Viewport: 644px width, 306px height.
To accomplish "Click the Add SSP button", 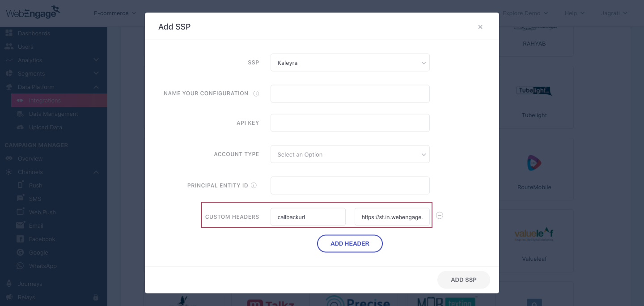I will pos(463,280).
